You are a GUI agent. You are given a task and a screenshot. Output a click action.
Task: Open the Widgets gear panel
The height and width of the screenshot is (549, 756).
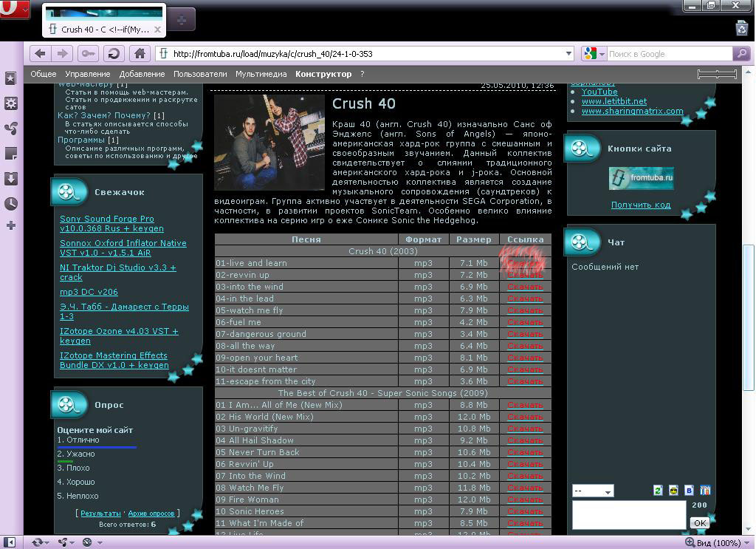point(10,103)
